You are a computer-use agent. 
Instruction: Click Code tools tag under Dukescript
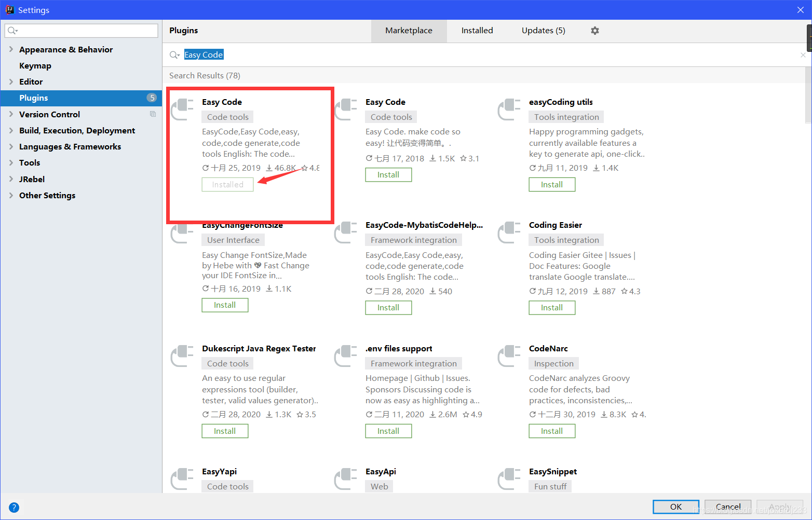coord(228,364)
